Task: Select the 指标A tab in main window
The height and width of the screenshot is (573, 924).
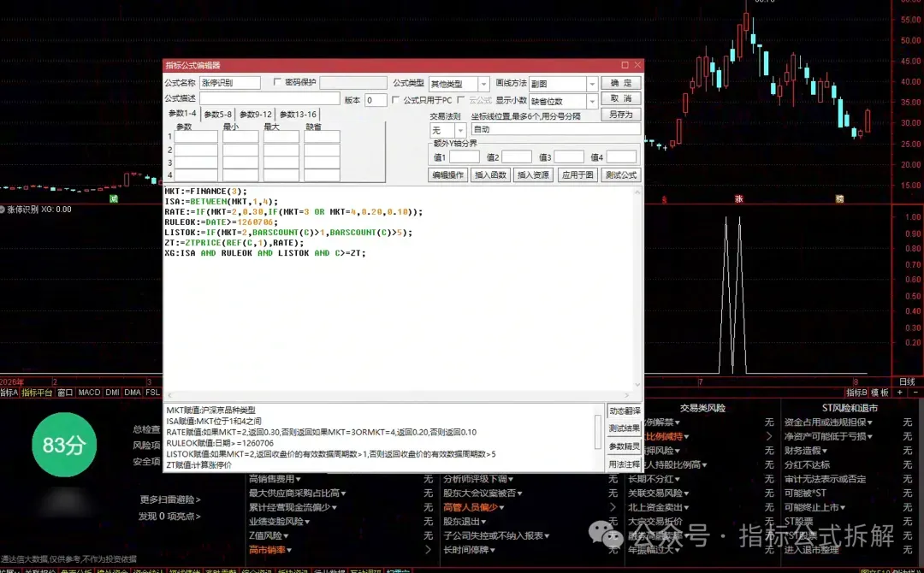Action: [x=9, y=393]
